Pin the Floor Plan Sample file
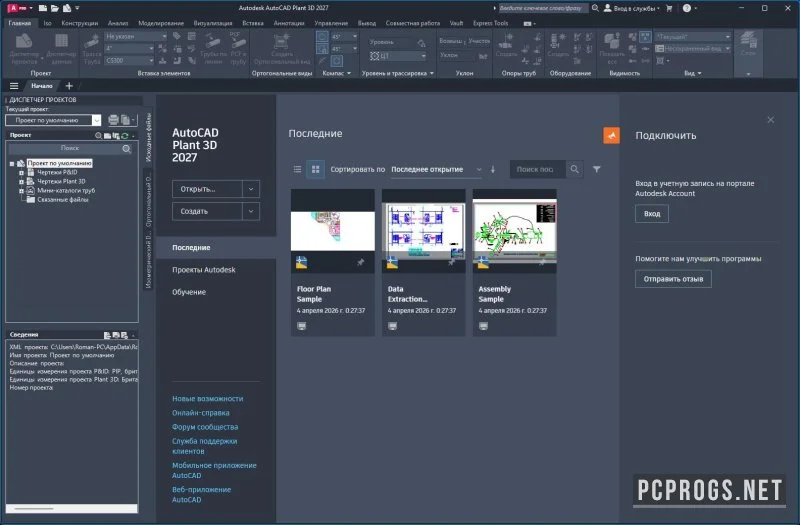This screenshot has height=525, width=800. click(360, 262)
